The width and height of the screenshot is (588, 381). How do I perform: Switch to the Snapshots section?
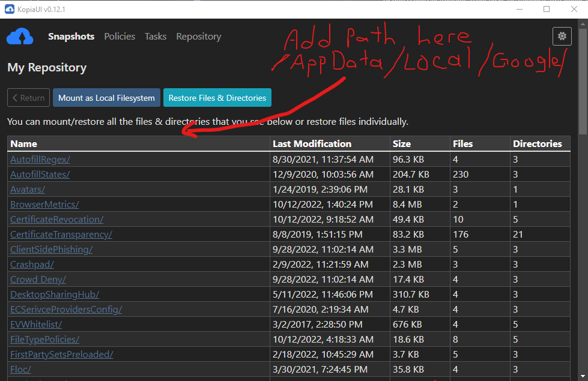(71, 37)
